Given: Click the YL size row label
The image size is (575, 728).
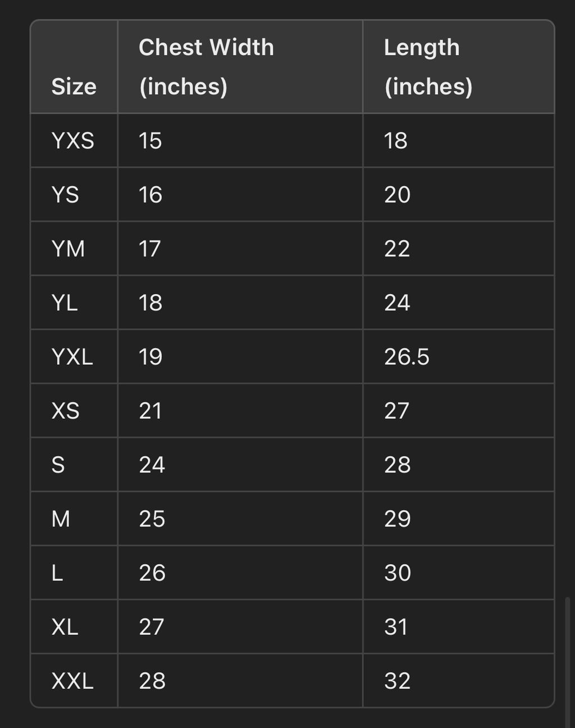Looking at the screenshot, I should pyautogui.click(x=65, y=303).
